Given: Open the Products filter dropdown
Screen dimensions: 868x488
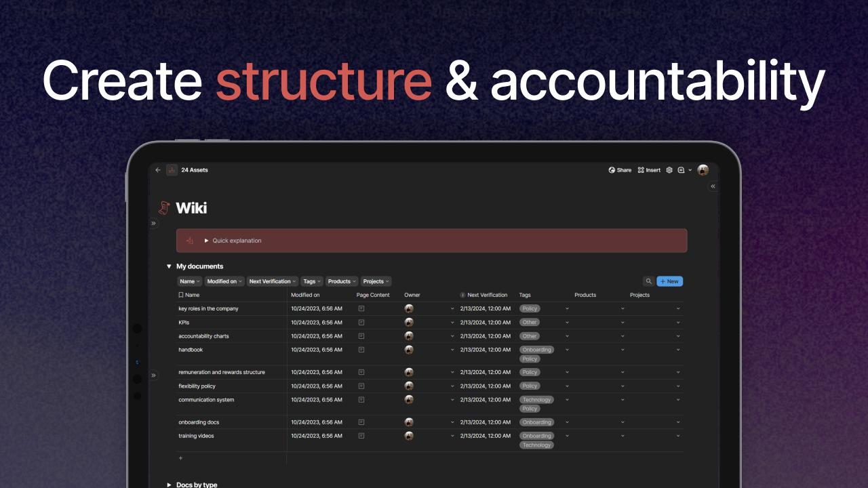Looking at the screenshot, I should [342, 281].
